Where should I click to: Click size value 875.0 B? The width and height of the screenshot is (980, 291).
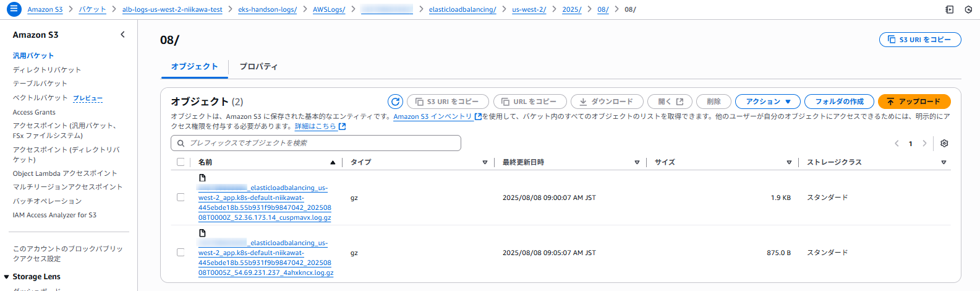778,253
